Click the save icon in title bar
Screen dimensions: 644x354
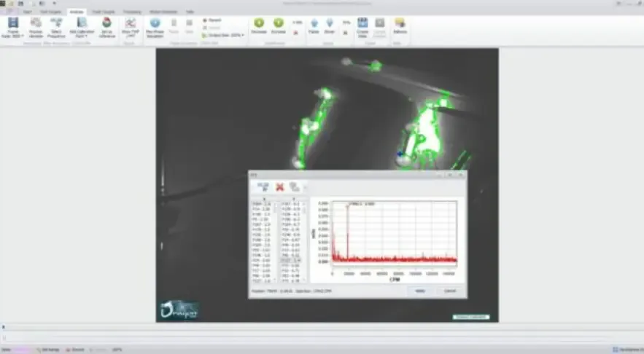click(x=20, y=4)
